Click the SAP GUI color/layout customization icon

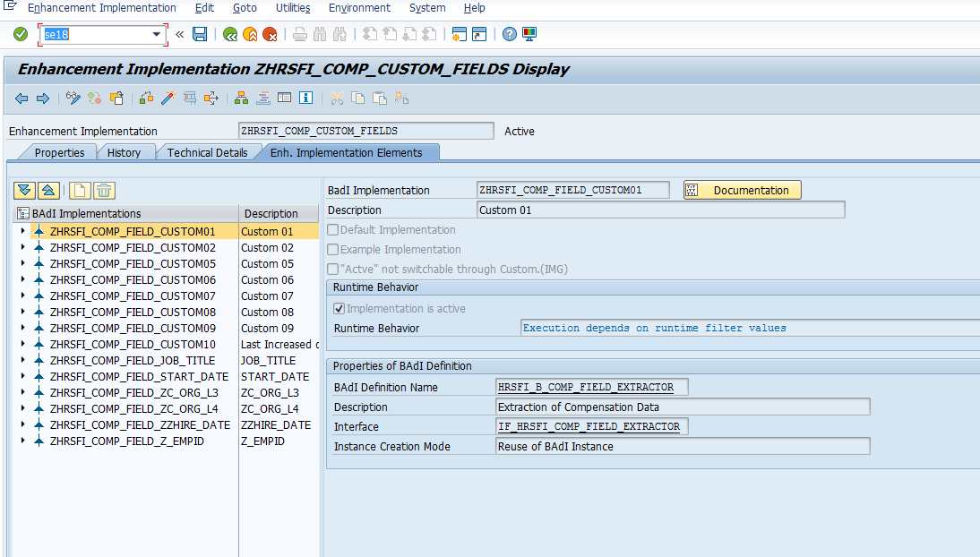529,33
